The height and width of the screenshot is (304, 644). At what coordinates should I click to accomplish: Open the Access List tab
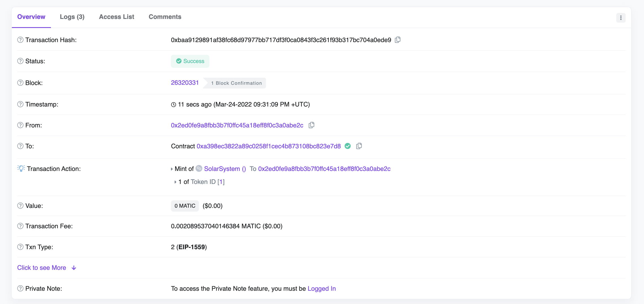coord(117,17)
